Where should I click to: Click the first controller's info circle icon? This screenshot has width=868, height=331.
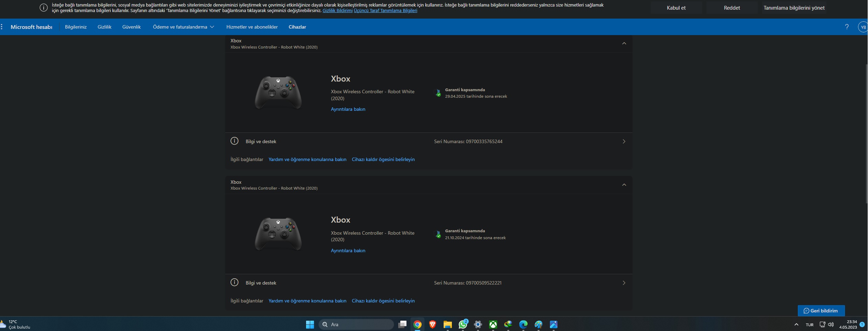[x=234, y=141]
